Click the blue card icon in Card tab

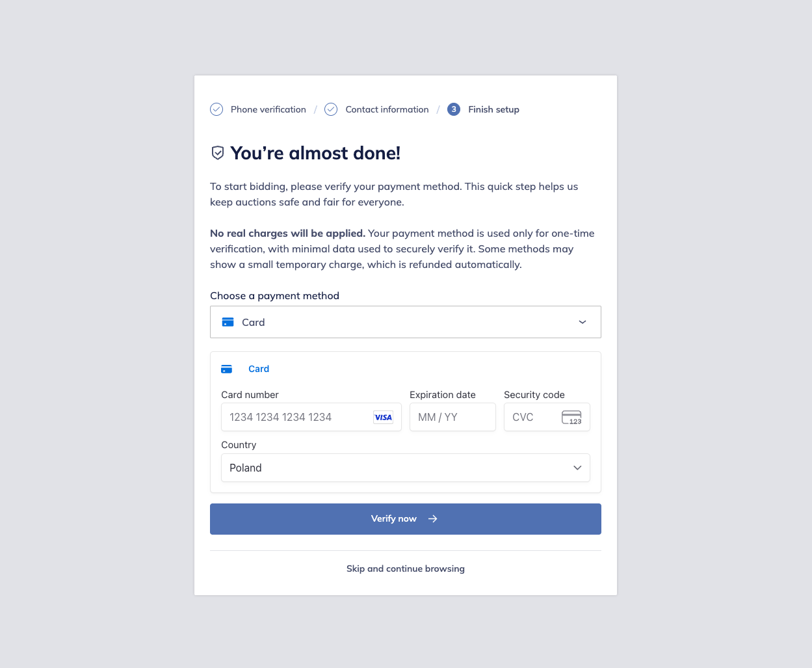pyautogui.click(x=226, y=369)
